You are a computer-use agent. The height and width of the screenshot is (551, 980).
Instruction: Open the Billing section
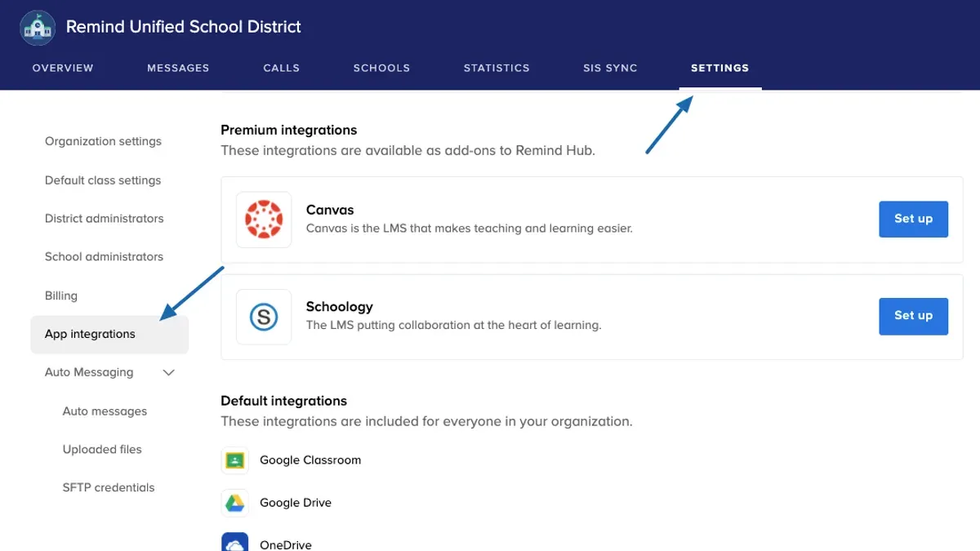61,295
